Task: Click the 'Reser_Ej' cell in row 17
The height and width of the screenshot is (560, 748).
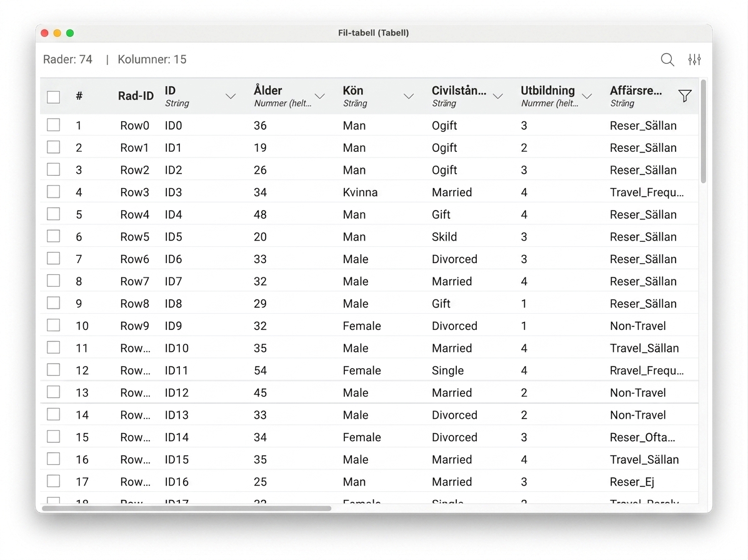Action: [632, 482]
